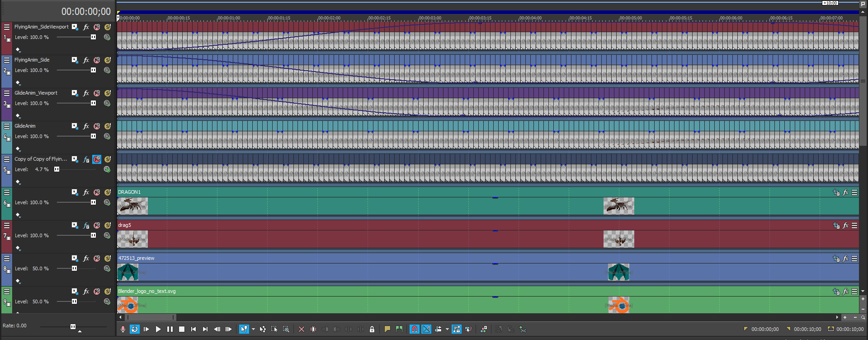Toggle Enable Snapping magnet icon
Screen dimensions: 868x340
point(415,329)
